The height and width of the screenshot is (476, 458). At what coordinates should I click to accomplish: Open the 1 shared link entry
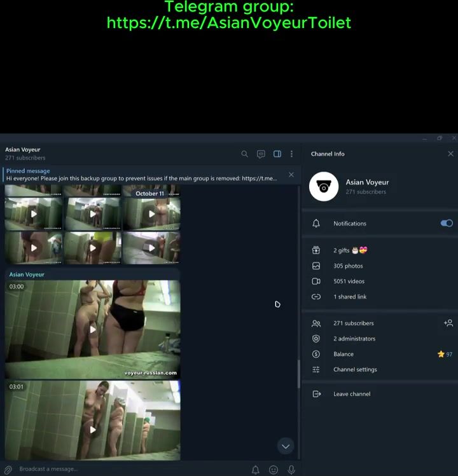[380, 297]
